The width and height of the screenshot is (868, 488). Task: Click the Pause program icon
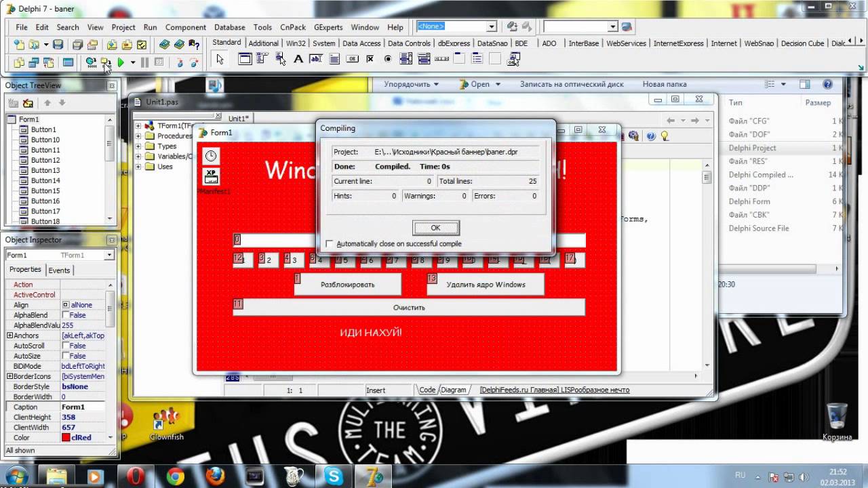click(x=144, y=62)
